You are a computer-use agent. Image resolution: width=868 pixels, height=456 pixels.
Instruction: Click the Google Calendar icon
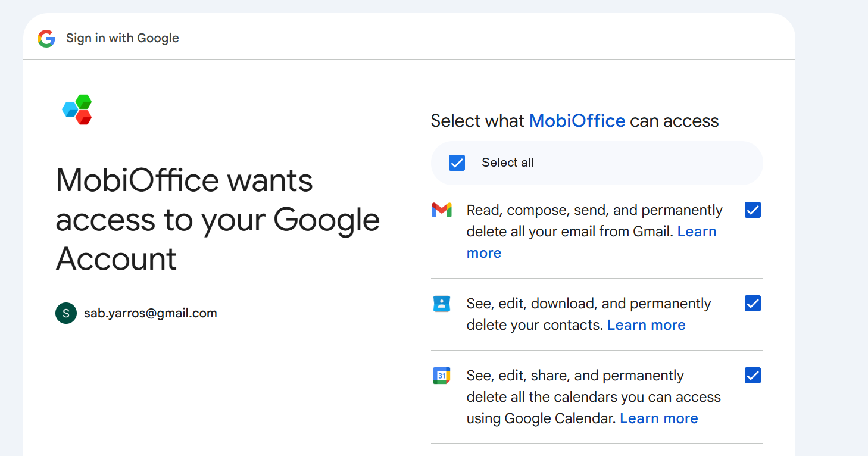coord(442,376)
